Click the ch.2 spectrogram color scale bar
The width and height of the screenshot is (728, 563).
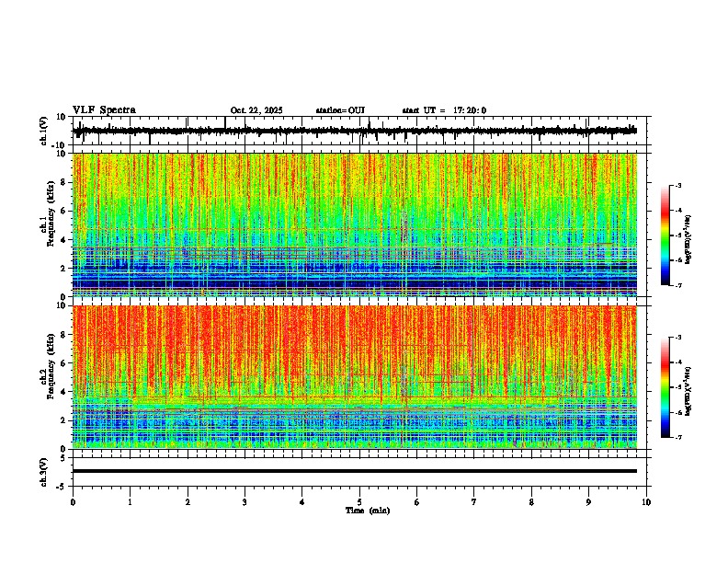pyautogui.click(x=665, y=387)
